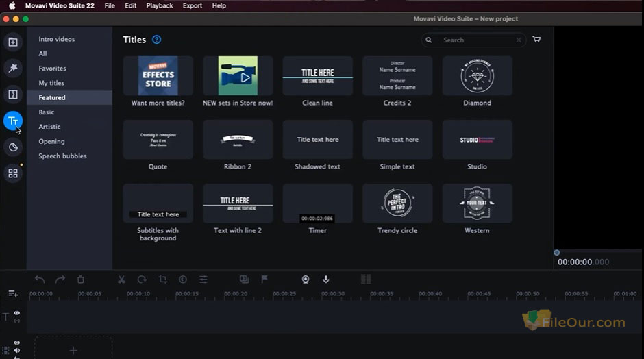Image resolution: width=644 pixels, height=359 pixels.
Task: Click the preview playback position handle
Action: tap(556, 253)
